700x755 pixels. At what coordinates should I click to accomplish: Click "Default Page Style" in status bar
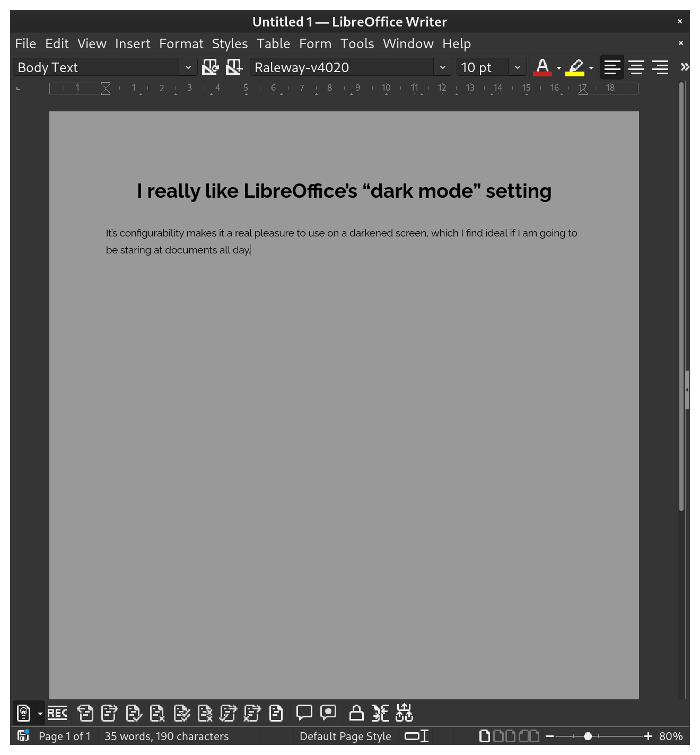point(345,736)
